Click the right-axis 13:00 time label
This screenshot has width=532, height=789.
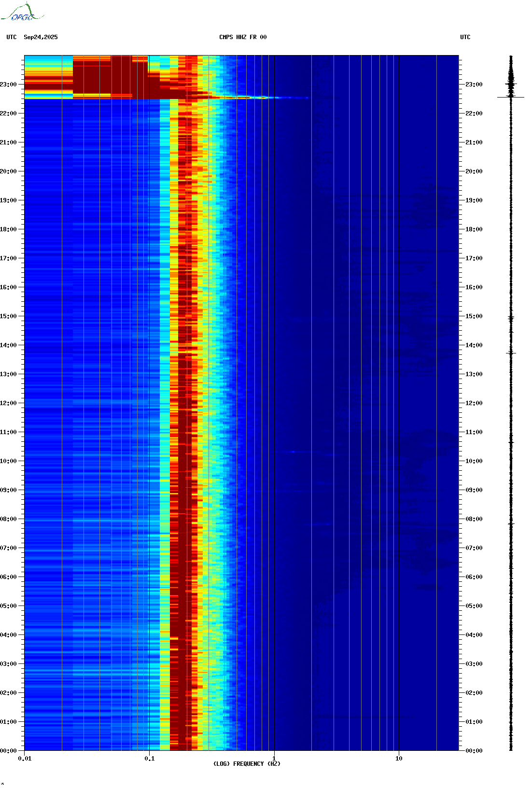tap(474, 374)
